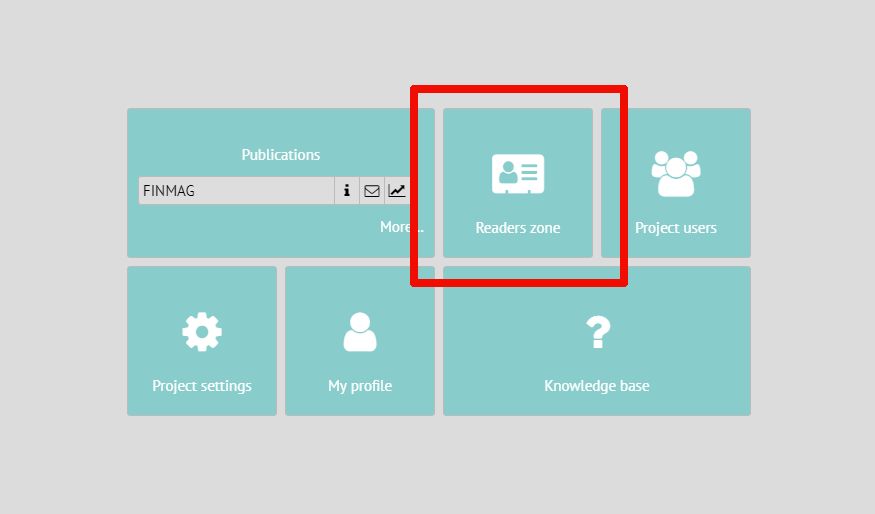Image resolution: width=875 pixels, height=514 pixels.
Task: Open the Readers zone label
Action: point(518,228)
